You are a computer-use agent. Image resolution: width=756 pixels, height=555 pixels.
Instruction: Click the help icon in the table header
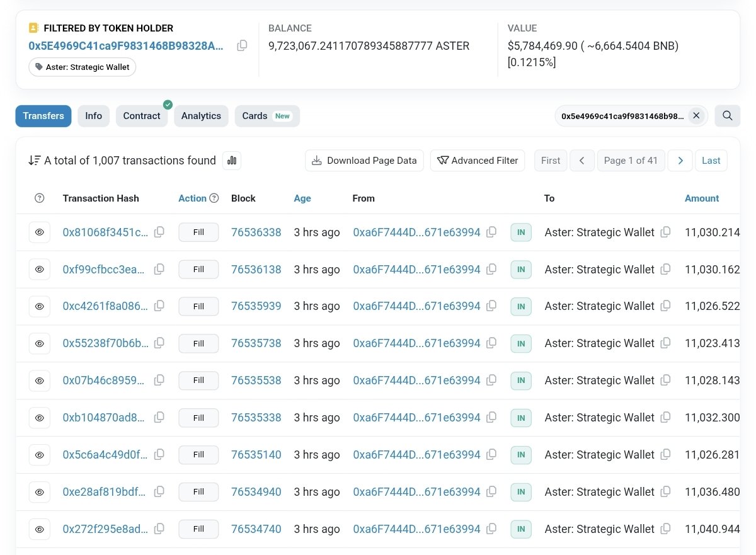pos(40,198)
